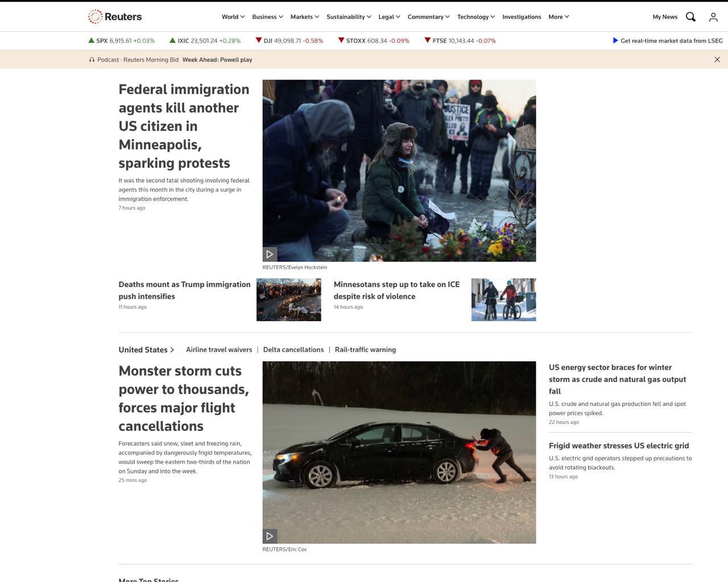Viewport: 728px width, 582px height.
Task: Expand the World menu dropdown
Action: click(233, 17)
